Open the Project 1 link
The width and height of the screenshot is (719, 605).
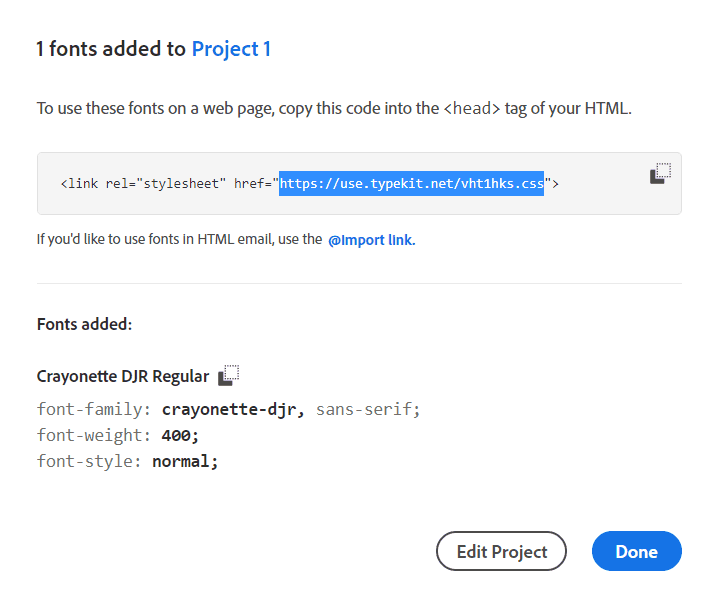[x=231, y=48]
